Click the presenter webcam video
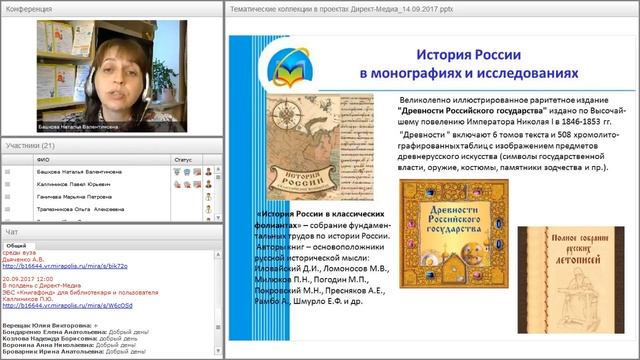This screenshot has width=640, height=360. 112,76
